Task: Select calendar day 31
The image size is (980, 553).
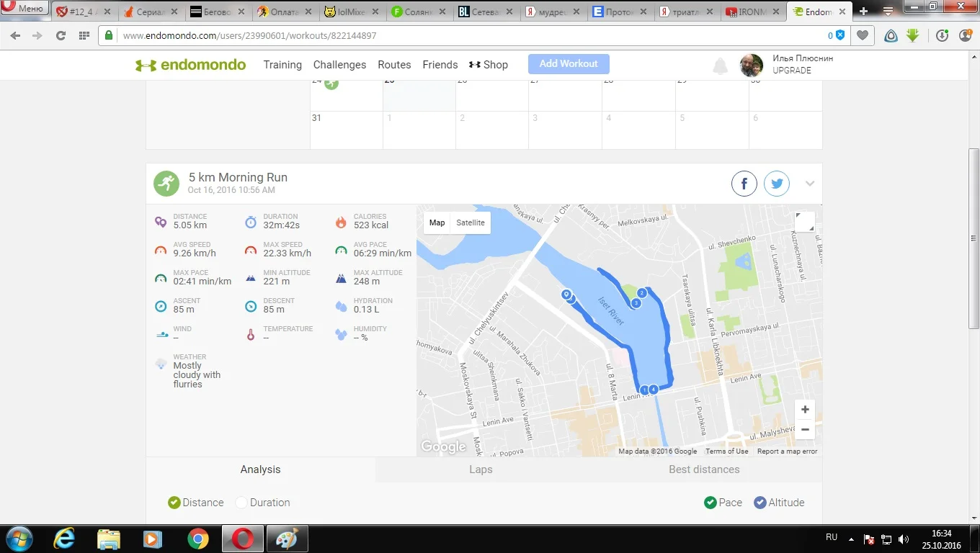Action: pos(316,118)
